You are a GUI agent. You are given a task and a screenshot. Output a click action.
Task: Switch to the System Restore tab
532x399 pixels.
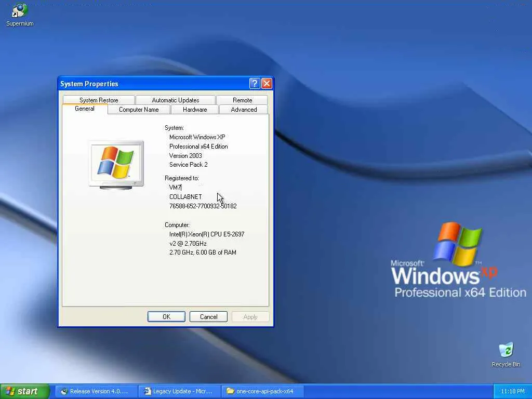pos(99,100)
